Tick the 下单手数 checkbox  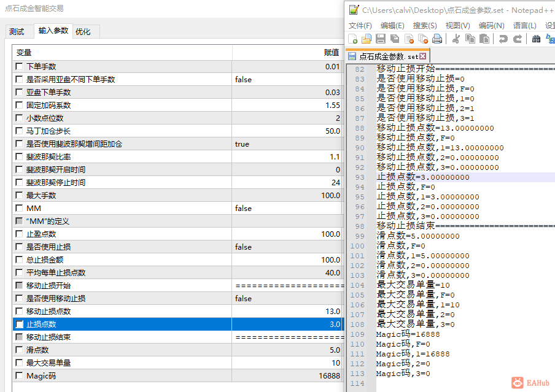(20, 67)
